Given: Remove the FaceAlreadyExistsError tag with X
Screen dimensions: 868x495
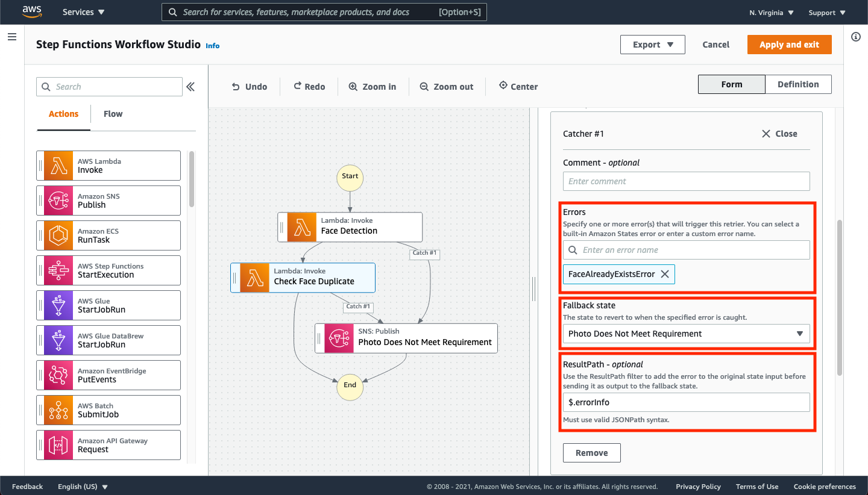Looking at the screenshot, I should (x=665, y=274).
